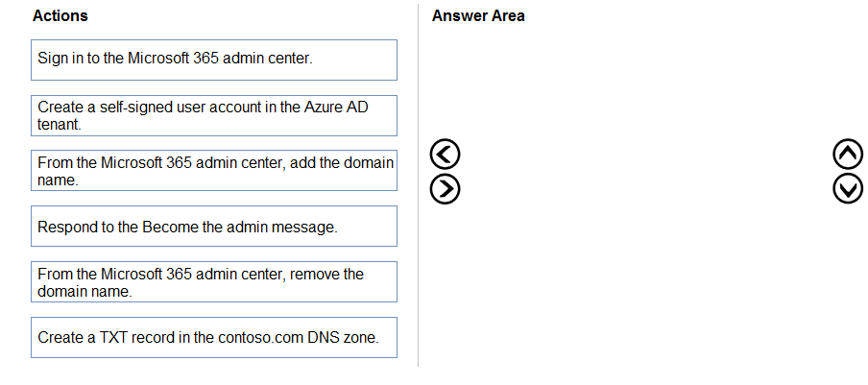Select the 'remove the domain name' action
The image size is (868, 385).
pyautogui.click(x=213, y=282)
